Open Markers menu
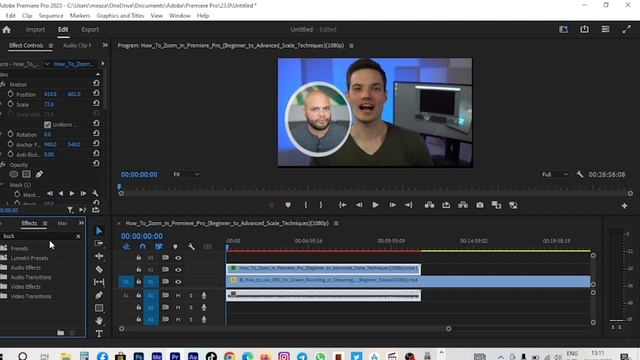 coord(80,16)
